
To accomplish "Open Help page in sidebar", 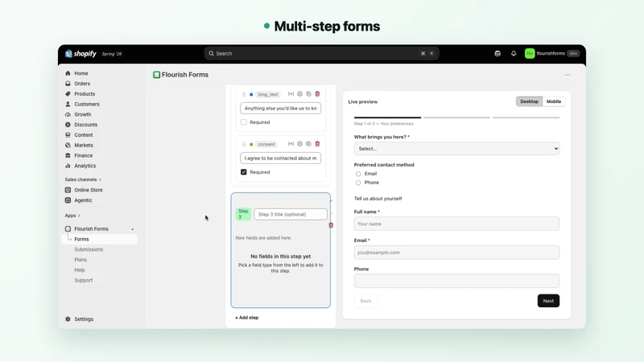I will (80, 269).
